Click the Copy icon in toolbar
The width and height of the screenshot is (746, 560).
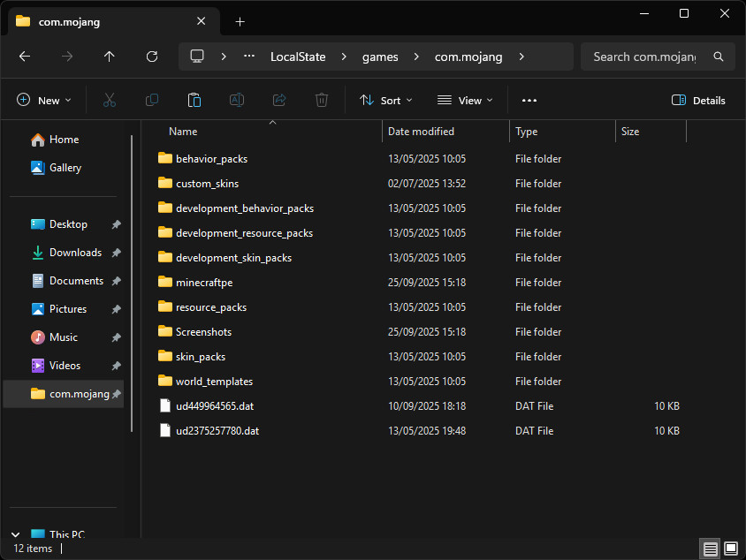[x=152, y=101]
